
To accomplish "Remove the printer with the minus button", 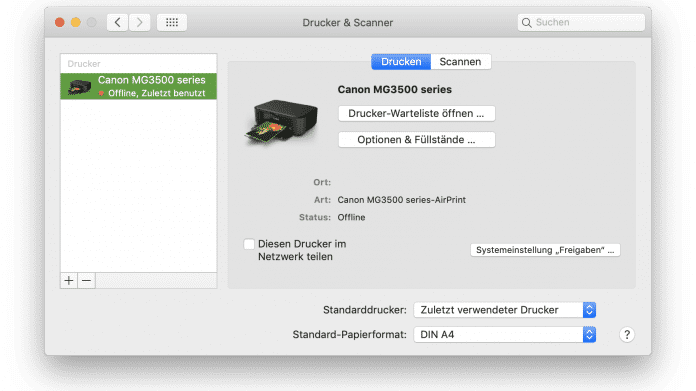I will point(87,280).
